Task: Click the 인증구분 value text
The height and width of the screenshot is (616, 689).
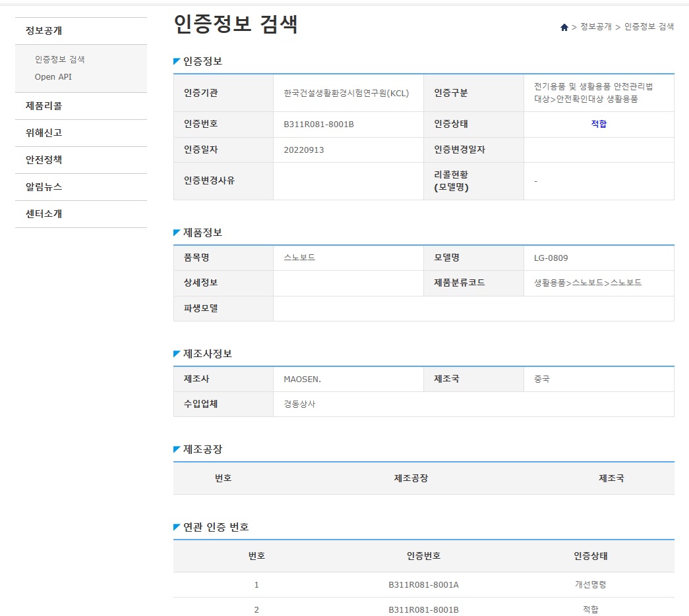Action: (x=593, y=93)
